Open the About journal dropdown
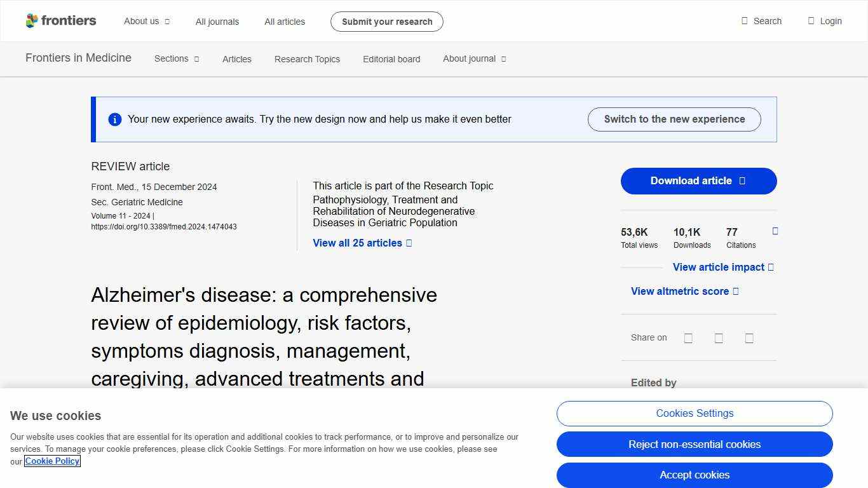 tap(474, 58)
